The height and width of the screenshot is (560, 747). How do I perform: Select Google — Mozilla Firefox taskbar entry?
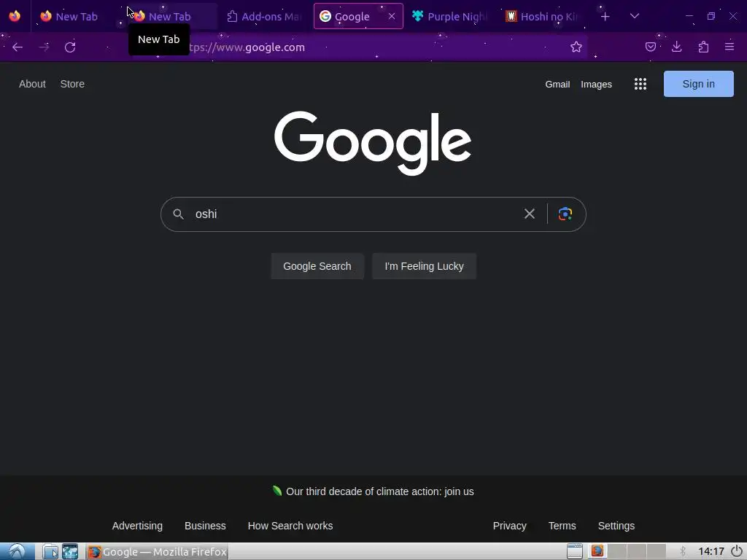click(x=158, y=552)
